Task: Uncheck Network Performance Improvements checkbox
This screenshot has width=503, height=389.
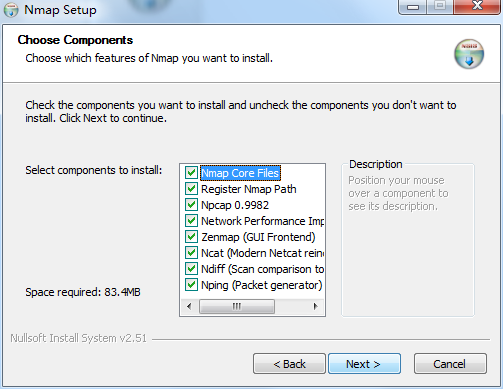Action: coord(191,221)
